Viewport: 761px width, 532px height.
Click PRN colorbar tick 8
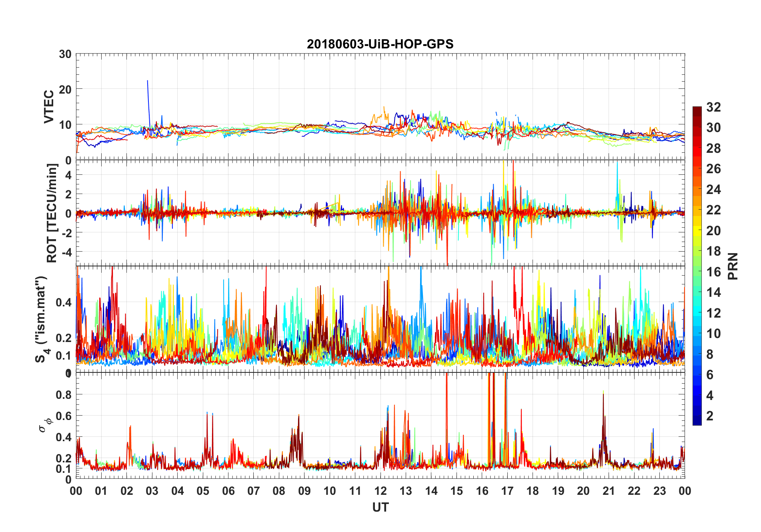[x=710, y=354]
